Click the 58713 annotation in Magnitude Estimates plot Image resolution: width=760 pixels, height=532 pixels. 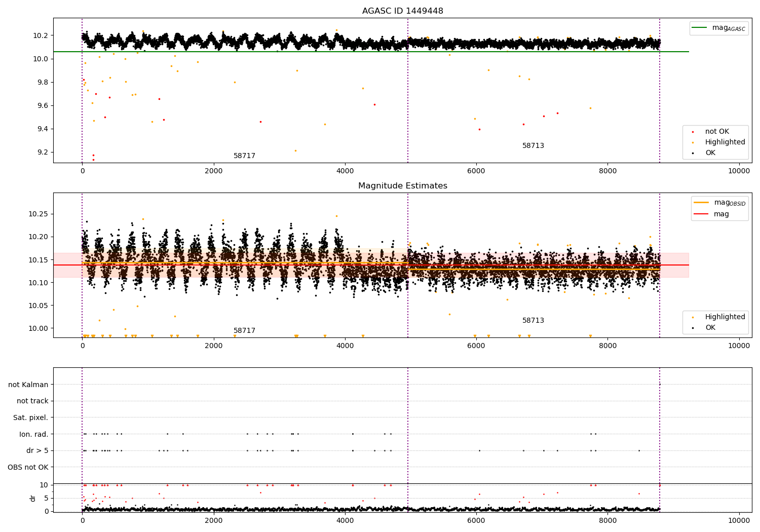click(533, 321)
